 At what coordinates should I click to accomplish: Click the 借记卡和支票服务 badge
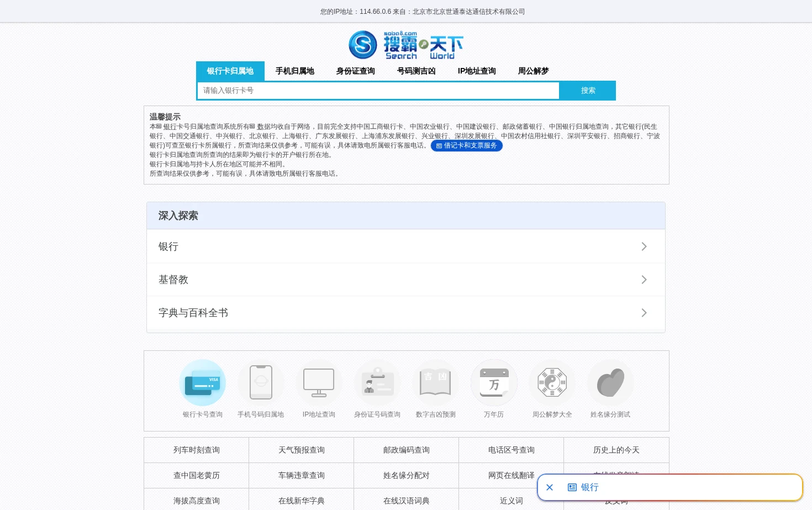click(x=467, y=146)
